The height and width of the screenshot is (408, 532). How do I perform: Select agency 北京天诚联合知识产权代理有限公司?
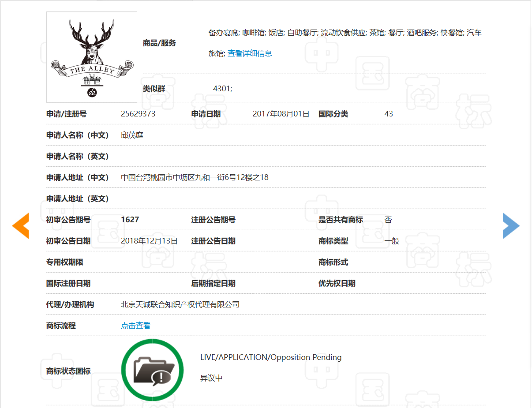point(180,304)
